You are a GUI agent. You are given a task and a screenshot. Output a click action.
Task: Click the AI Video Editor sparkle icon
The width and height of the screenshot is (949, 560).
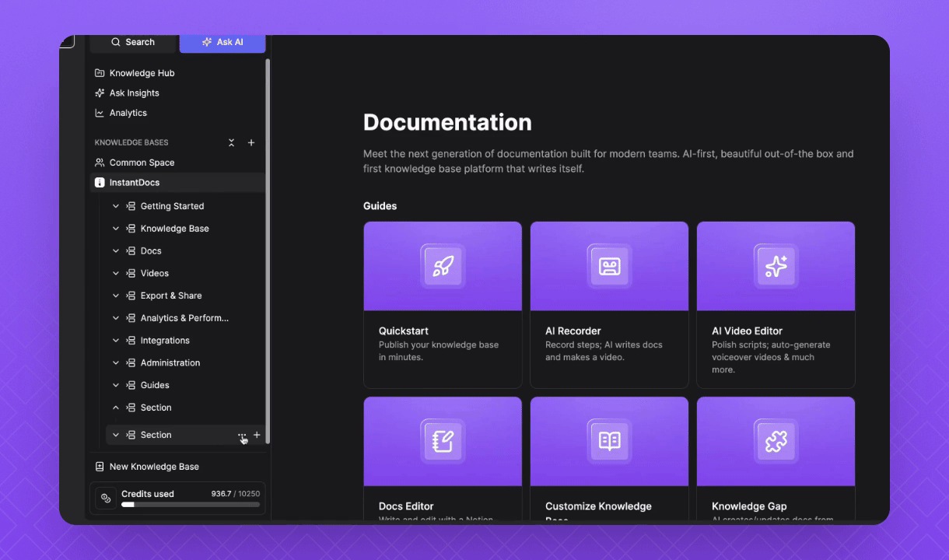776,266
